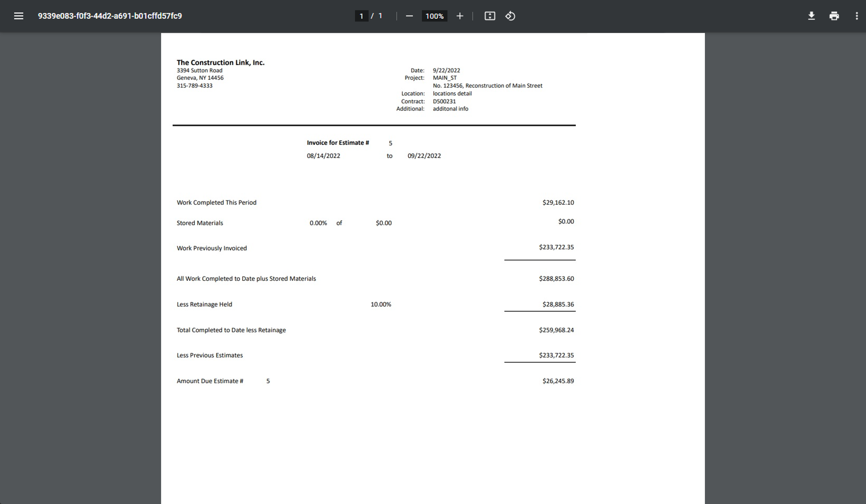Print the invoice document
This screenshot has height=504, width=866.
point(834,16)
